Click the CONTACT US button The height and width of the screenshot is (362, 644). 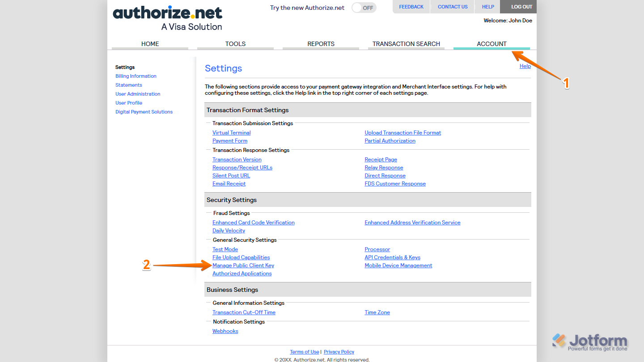point(452,6)
